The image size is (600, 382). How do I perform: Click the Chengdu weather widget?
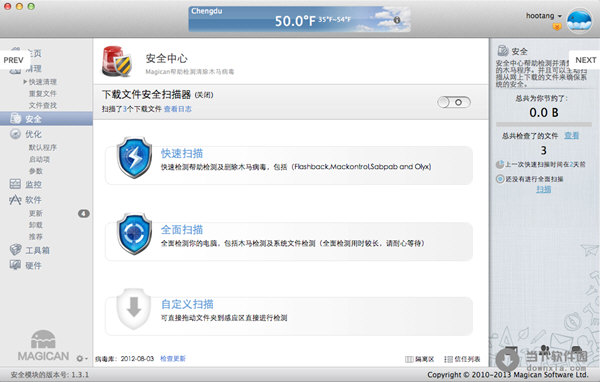point(300,19)
